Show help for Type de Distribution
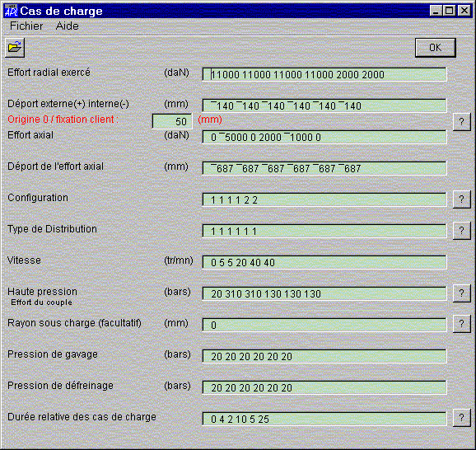 click(461, 231)
